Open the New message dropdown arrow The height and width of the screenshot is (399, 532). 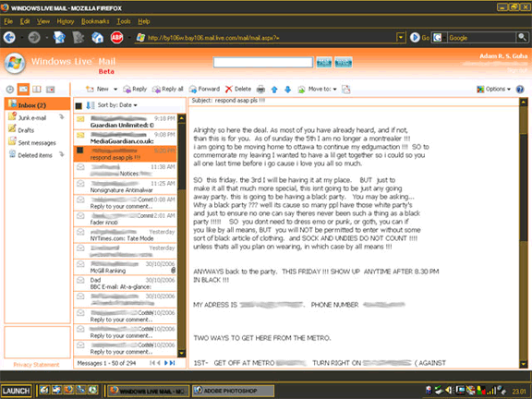pos(115,90)
